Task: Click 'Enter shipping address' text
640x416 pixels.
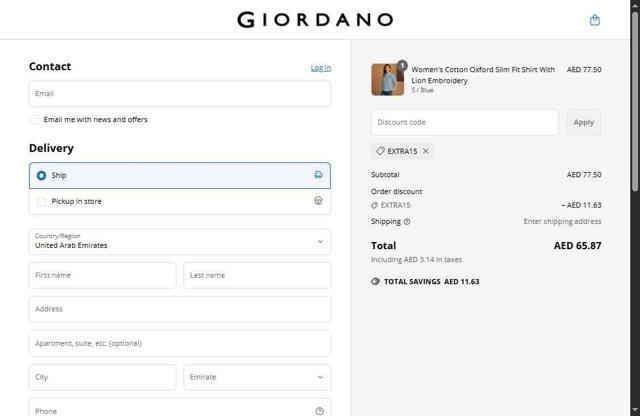Action: coord(562,221)
